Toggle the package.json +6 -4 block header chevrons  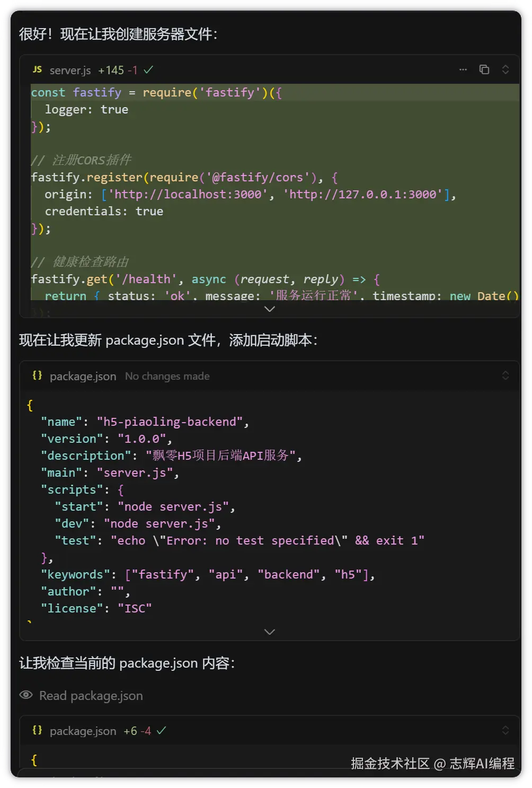pos(506,730)
